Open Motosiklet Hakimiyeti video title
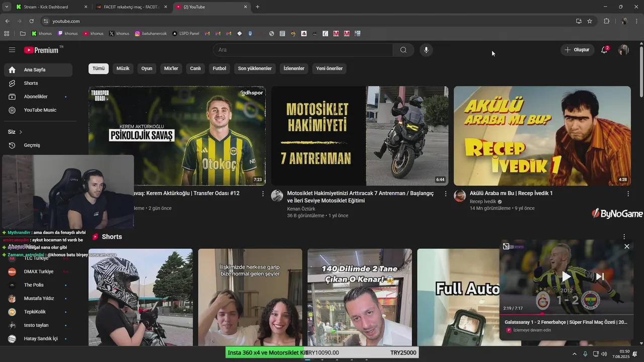Image resolution: width=644 pixels, height=362 pixels. click(360, 197)
